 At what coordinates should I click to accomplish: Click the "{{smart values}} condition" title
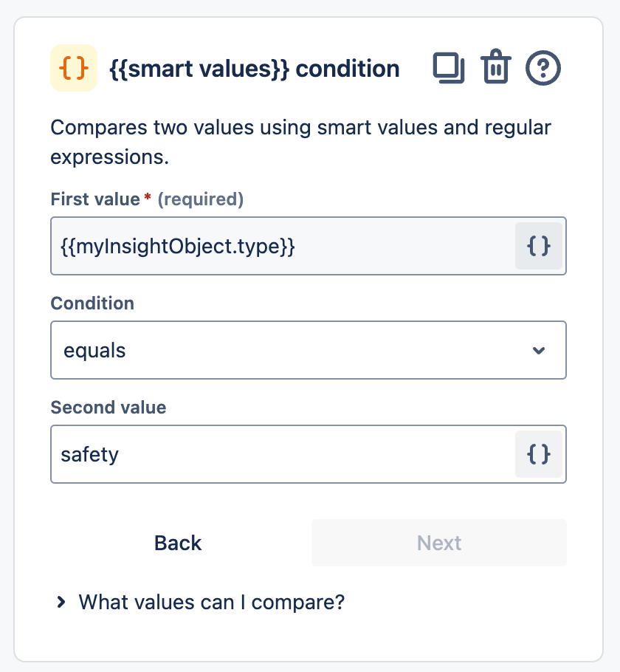click(254, 69)
